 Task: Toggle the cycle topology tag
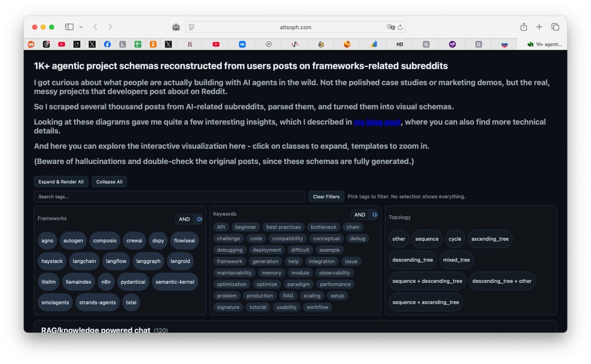(x=455, y=239)
